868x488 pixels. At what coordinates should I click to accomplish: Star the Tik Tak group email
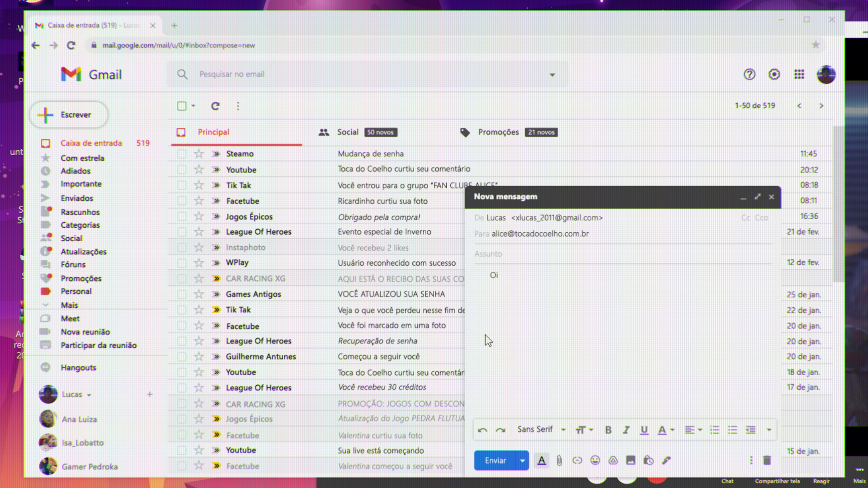199,185
